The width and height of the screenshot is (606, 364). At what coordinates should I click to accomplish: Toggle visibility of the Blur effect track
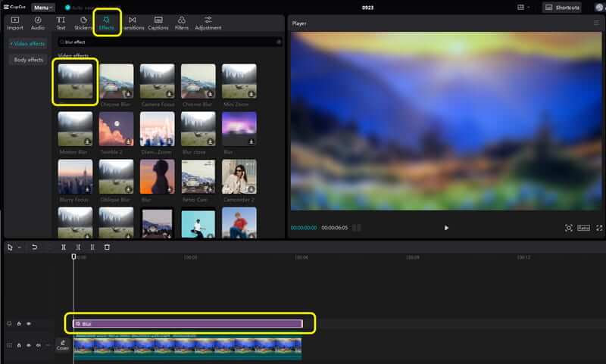29,323
